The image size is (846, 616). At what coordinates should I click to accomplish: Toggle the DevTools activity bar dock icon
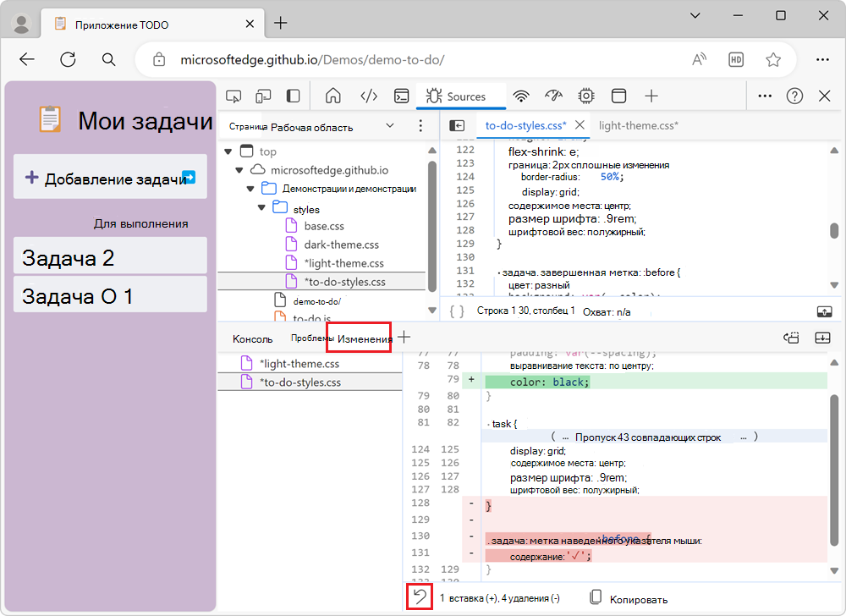293,96
